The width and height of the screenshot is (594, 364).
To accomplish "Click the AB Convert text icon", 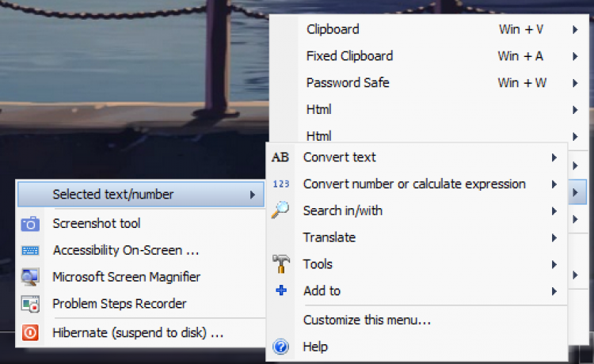I will tap(280, 157).
